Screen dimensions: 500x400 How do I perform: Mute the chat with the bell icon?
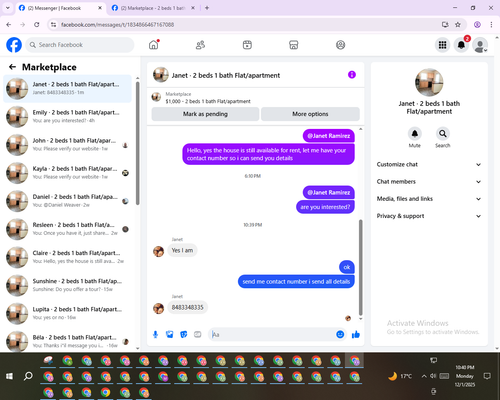coord(414,134)
